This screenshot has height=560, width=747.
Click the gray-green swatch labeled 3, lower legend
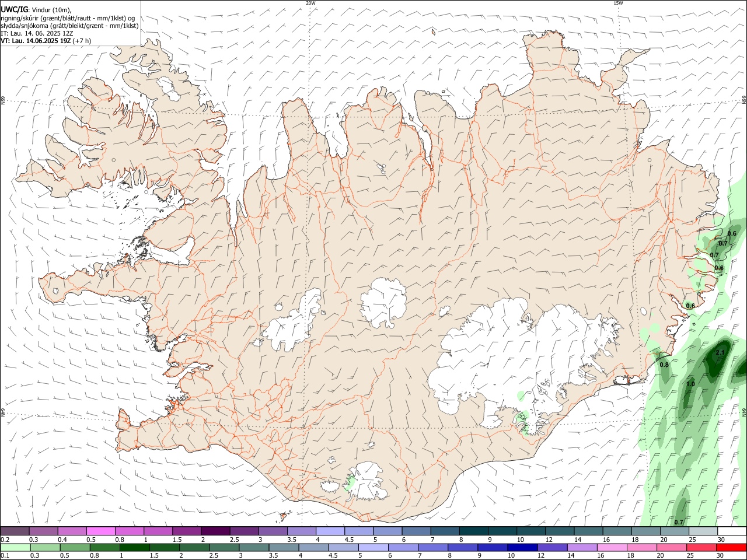pyautogui.click(x=254, y=548)
